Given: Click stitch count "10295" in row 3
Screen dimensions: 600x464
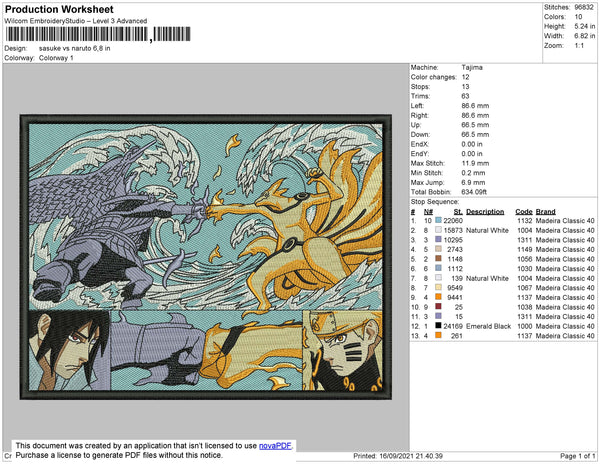Looking at the screenshot, I should pyautogui.click(x=453, y=240).
